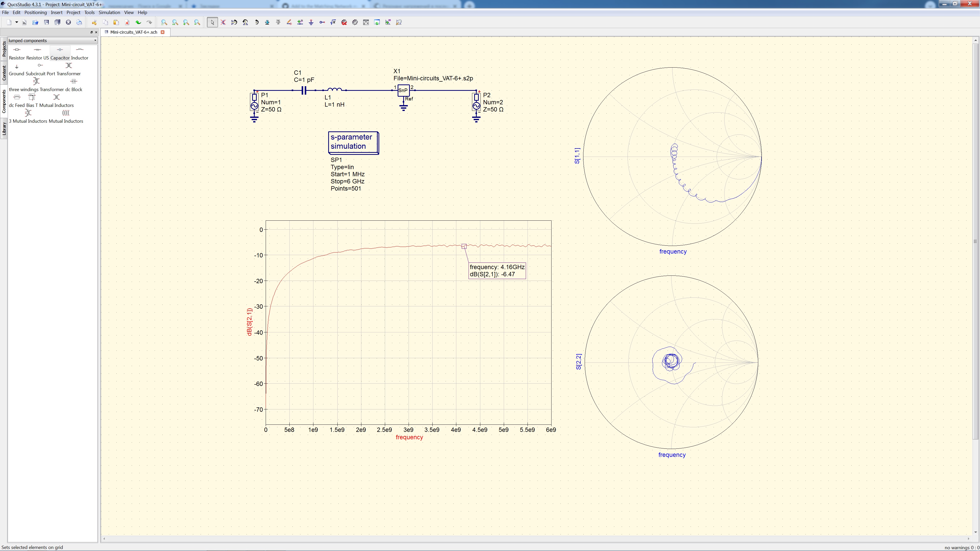Select the Inductor component entry

80,53
